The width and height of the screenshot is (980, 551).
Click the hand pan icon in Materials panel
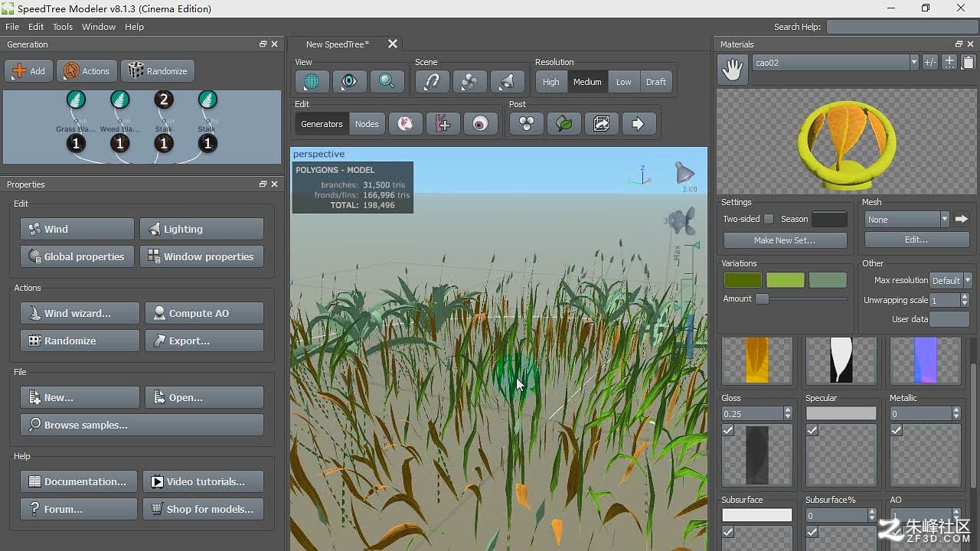733,70
